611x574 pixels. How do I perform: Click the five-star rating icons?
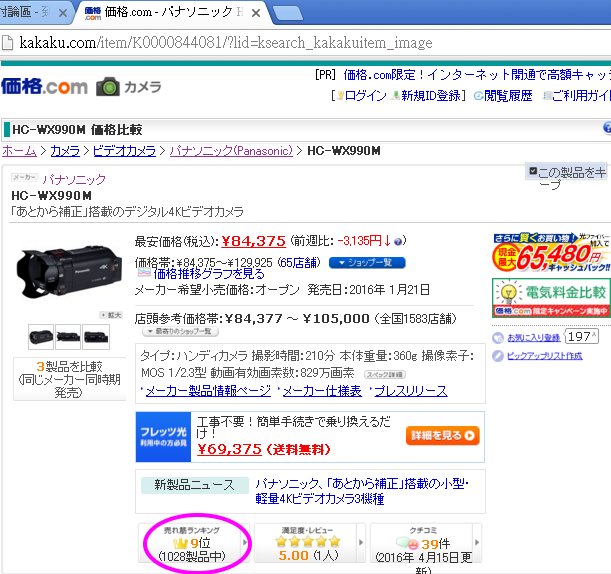point(308,541)
